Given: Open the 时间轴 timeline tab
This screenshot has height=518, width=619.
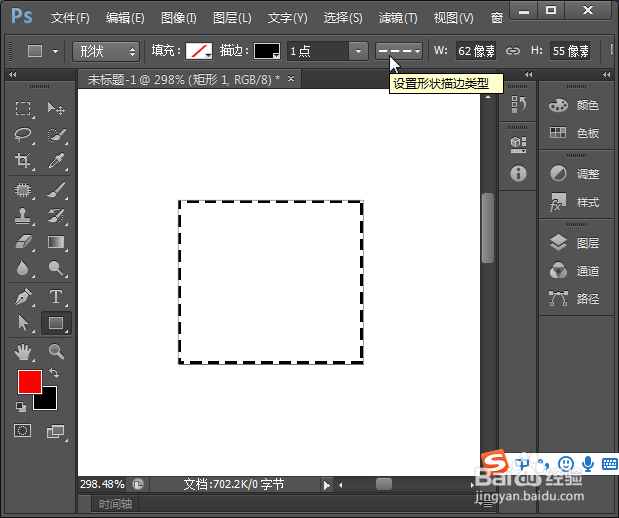Looking at the screenshot, I should pos(115,504).
